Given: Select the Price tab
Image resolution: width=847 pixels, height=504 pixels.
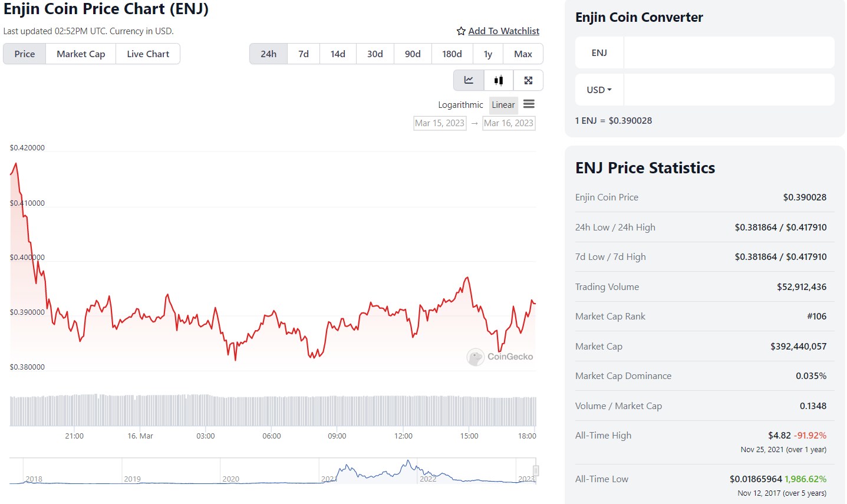Looking at the screenshot, I should 25,54.
